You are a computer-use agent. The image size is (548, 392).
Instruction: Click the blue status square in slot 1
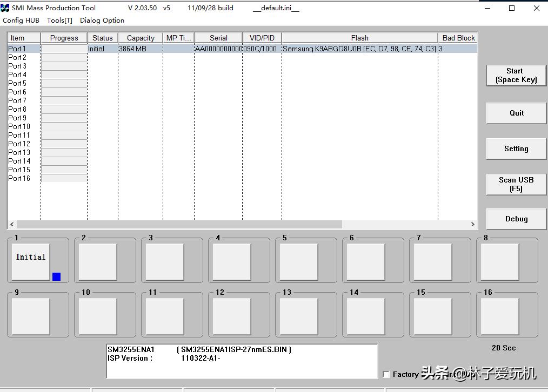(56, 276)
